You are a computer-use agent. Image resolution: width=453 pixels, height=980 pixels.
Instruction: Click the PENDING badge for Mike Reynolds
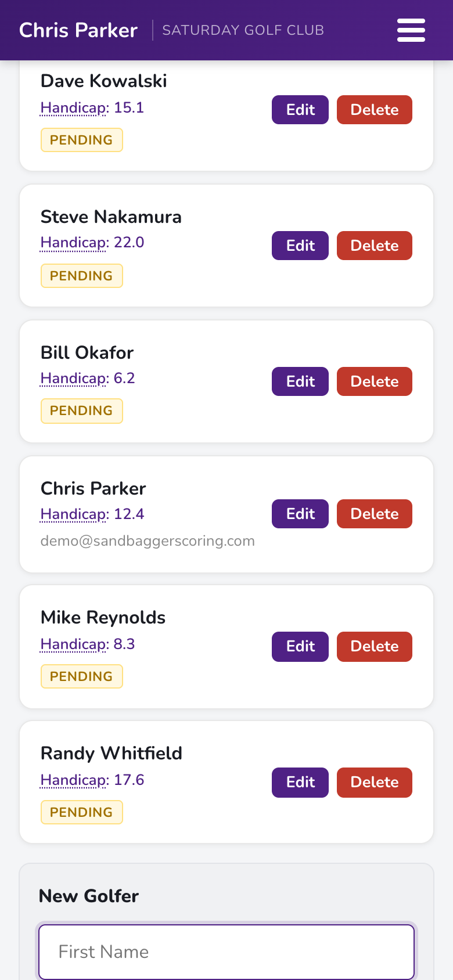pos(81,676)
